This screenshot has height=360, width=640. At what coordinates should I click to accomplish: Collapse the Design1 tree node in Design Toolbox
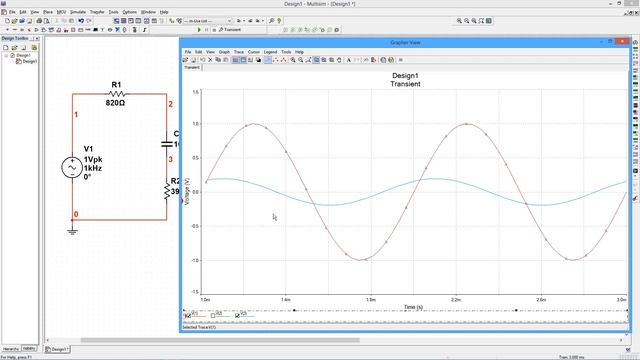[7, 55]
